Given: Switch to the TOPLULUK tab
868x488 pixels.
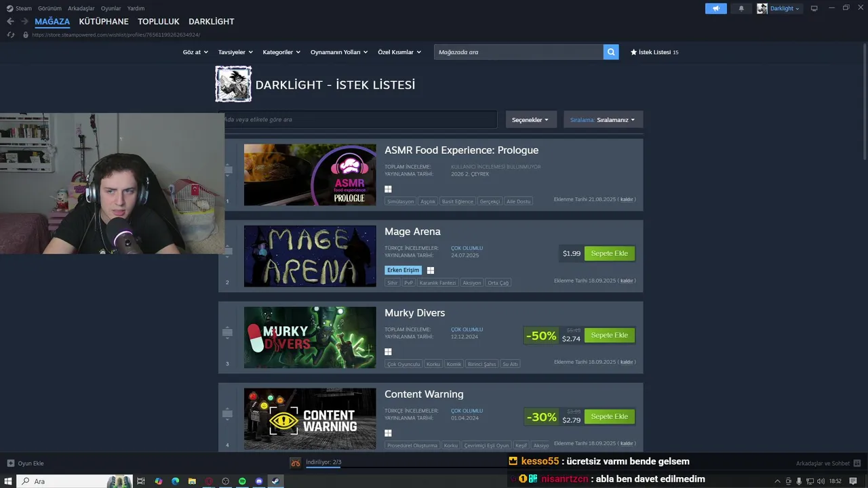Looking at the screenshot, I should [x=159, y=22].
